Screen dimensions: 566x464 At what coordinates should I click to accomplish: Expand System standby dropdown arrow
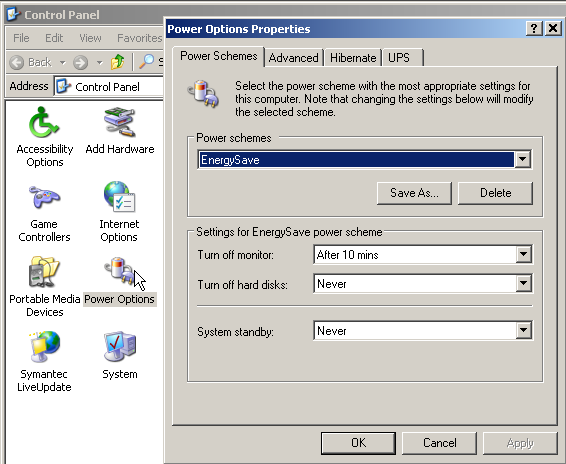click(x=523, y=330)
